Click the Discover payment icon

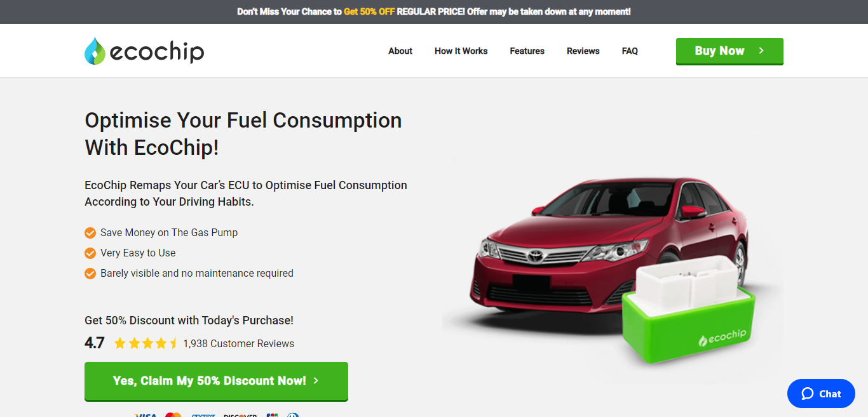click(241, 415)
